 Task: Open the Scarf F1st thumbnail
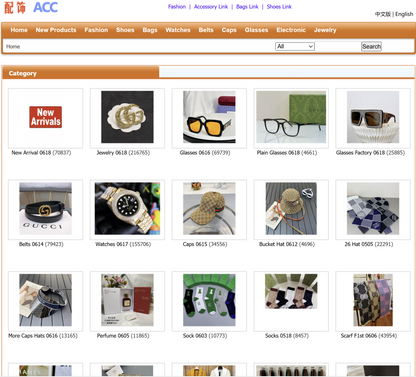373,301
